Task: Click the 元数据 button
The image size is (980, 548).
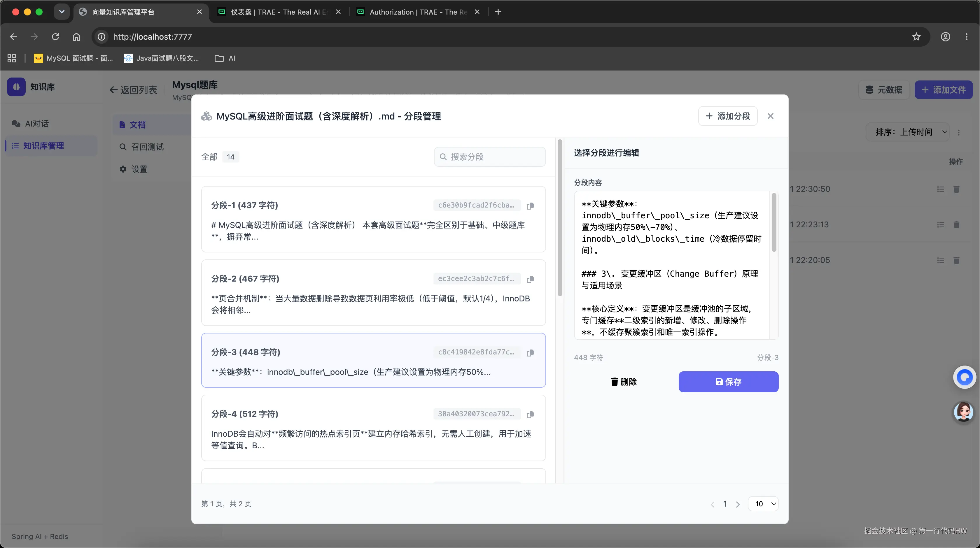Action: [884, 90]
